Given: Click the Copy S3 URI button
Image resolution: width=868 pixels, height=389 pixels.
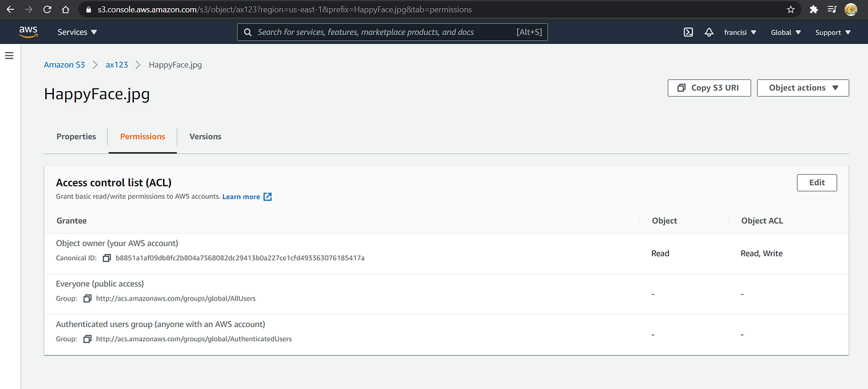Looking at the screenshot, I should 709,87.
